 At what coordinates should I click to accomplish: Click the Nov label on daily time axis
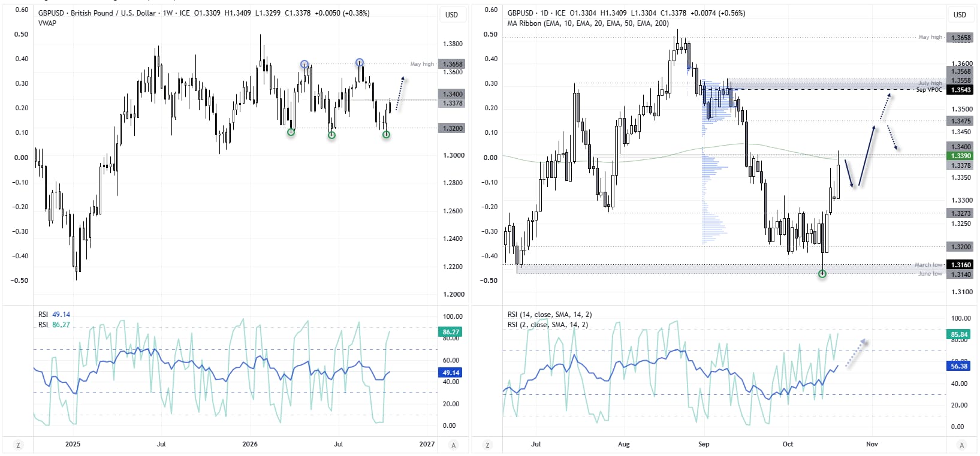coord(872,445)
